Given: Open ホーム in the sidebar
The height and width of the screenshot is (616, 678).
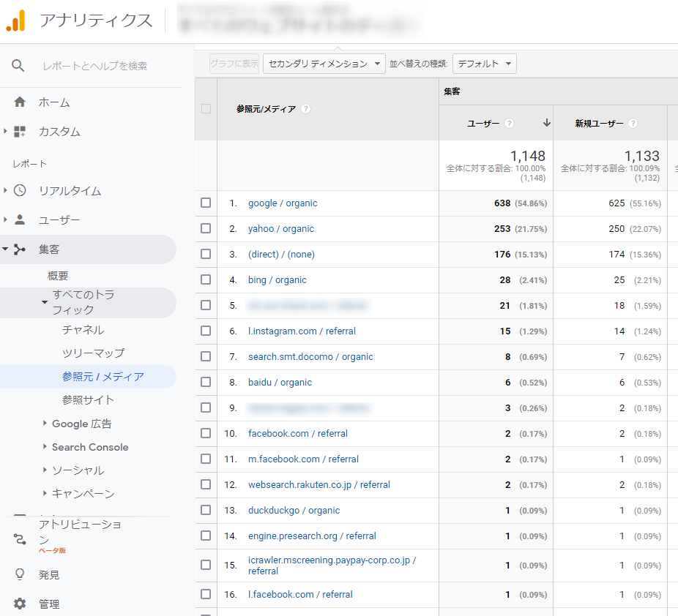Looking at the screenshot, I should point(54,102).
